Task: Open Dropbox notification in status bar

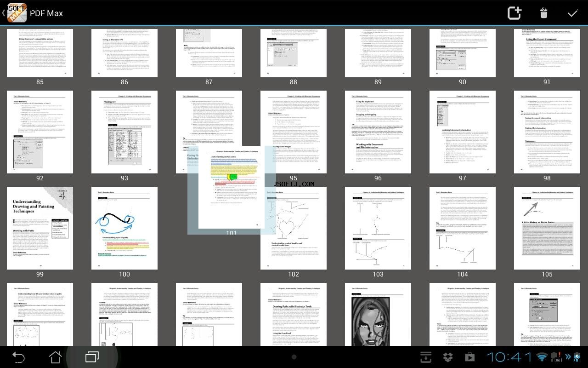Action: click(x=447, y=357)
